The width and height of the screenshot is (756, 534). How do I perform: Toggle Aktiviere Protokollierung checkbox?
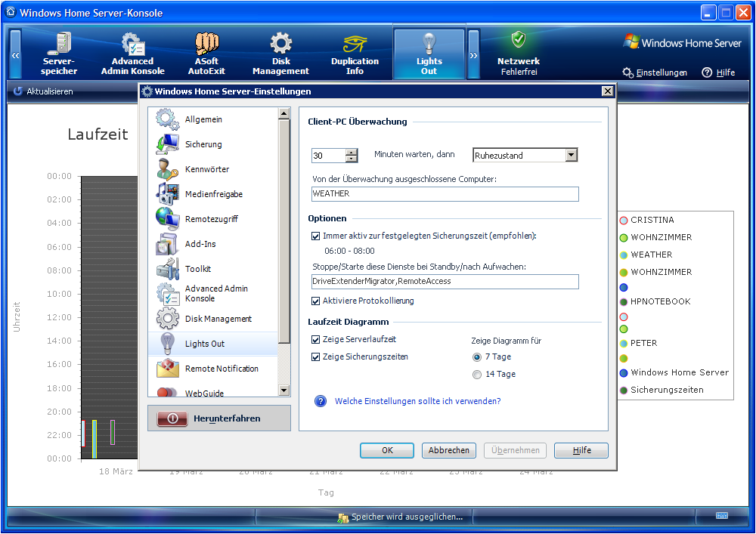[x=315, y=301]
